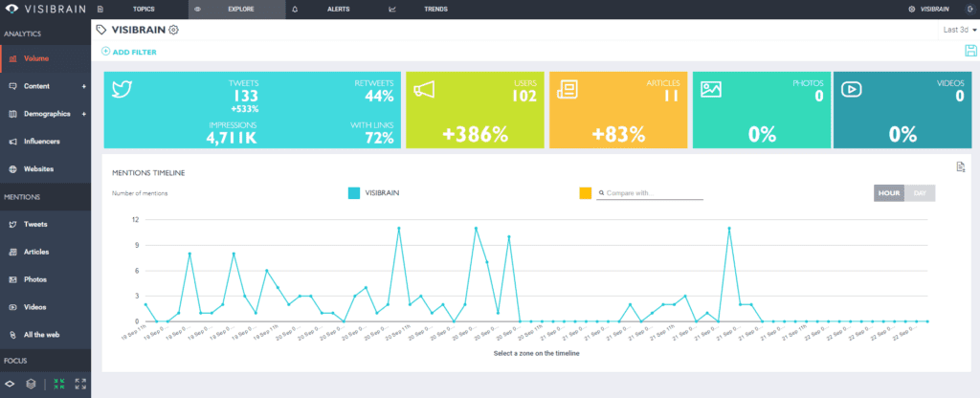Click the Mentions Timeline heading
The width and height of the screenshot is (980, 398).
click(148, 172)
